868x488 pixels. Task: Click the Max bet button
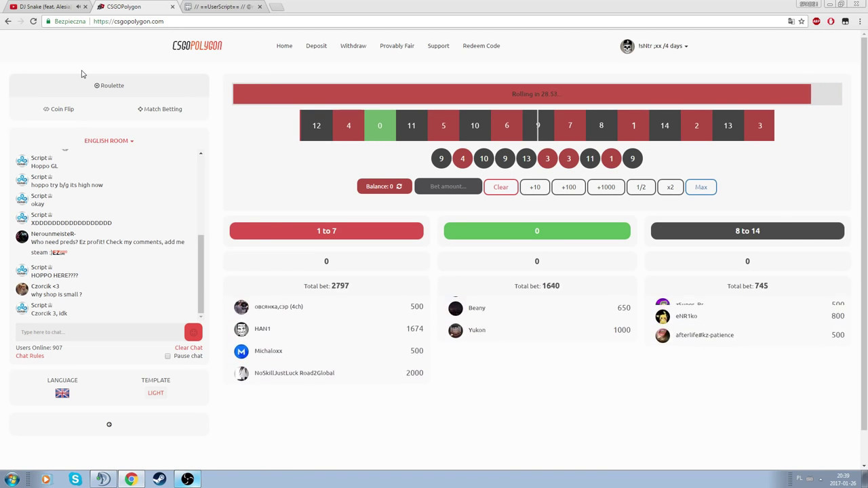(701, 187)
